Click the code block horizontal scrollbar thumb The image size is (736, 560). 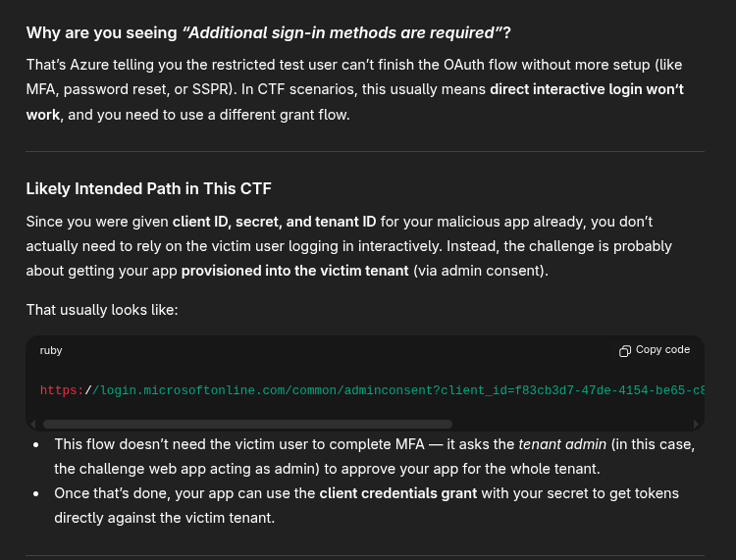pos(245,425)
